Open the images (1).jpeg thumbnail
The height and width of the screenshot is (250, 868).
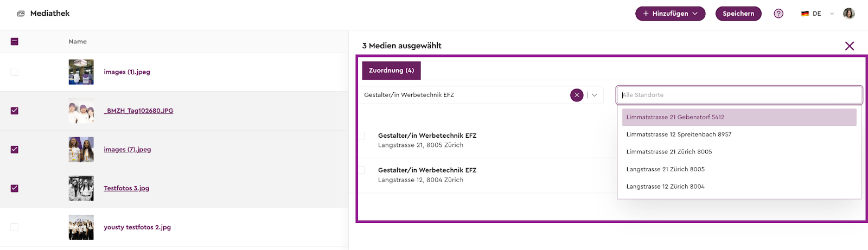point(81,72)
